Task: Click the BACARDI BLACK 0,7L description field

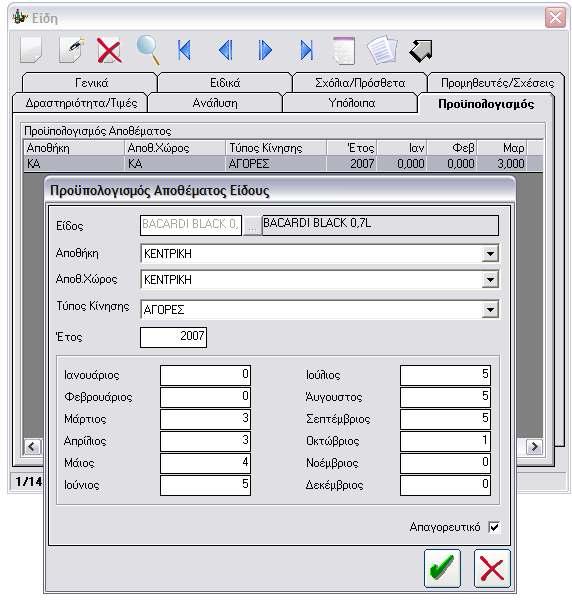Action: [380, 225]
